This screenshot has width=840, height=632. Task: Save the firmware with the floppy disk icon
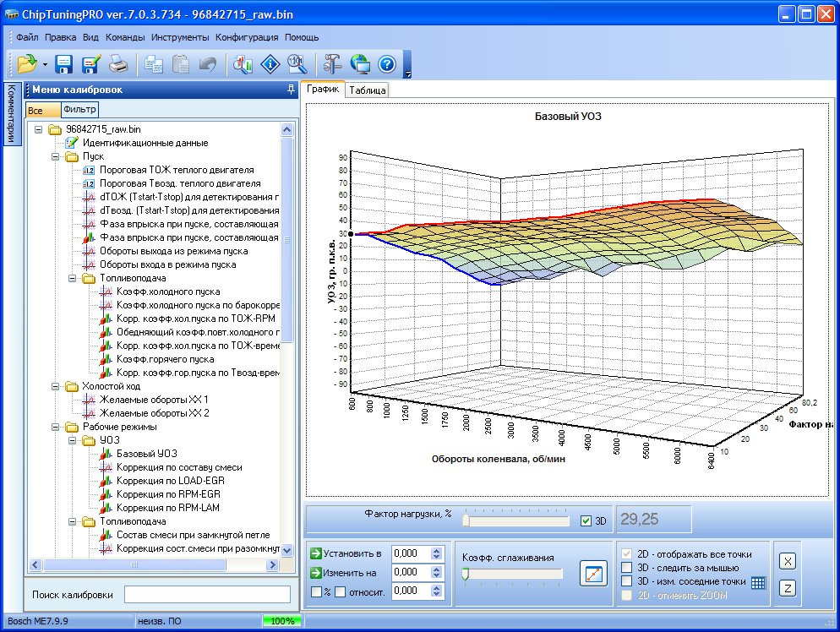(64, 64)
